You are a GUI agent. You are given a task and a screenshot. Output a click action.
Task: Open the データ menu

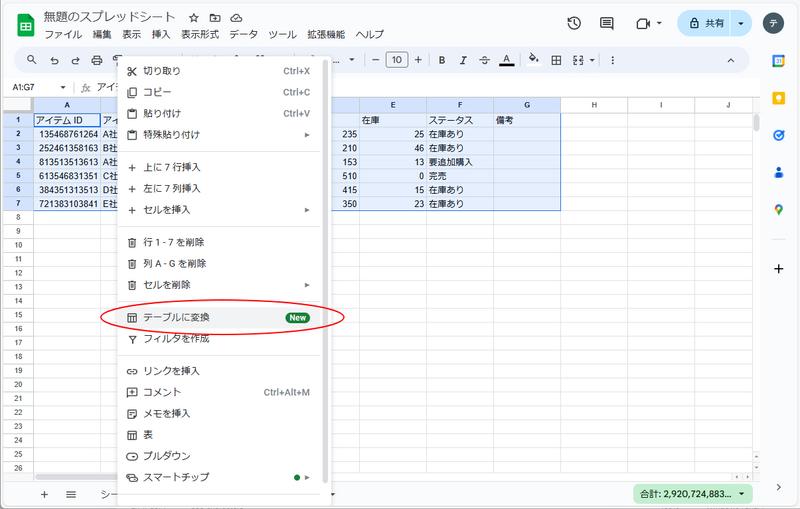[x=243, y=34]
